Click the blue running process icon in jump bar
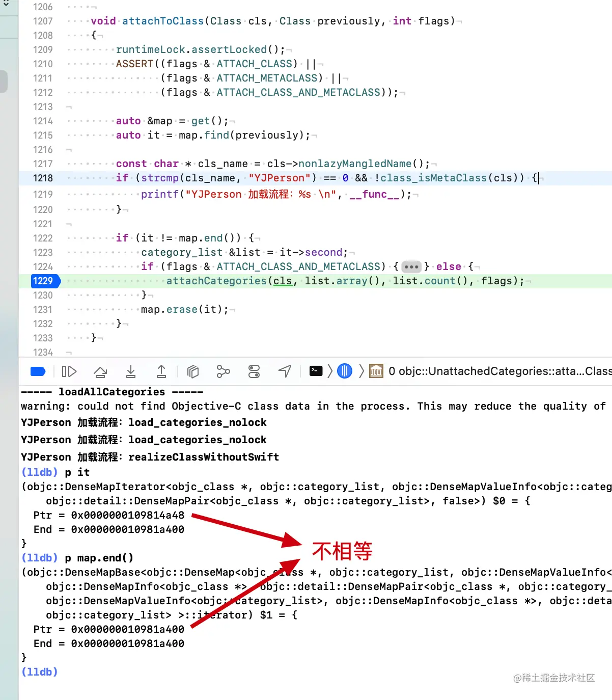 point(344,371)
